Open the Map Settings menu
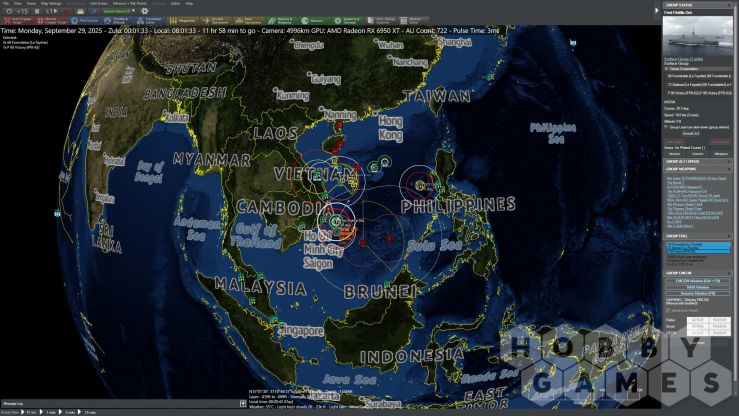739x416 pixels. coord(51,3)
